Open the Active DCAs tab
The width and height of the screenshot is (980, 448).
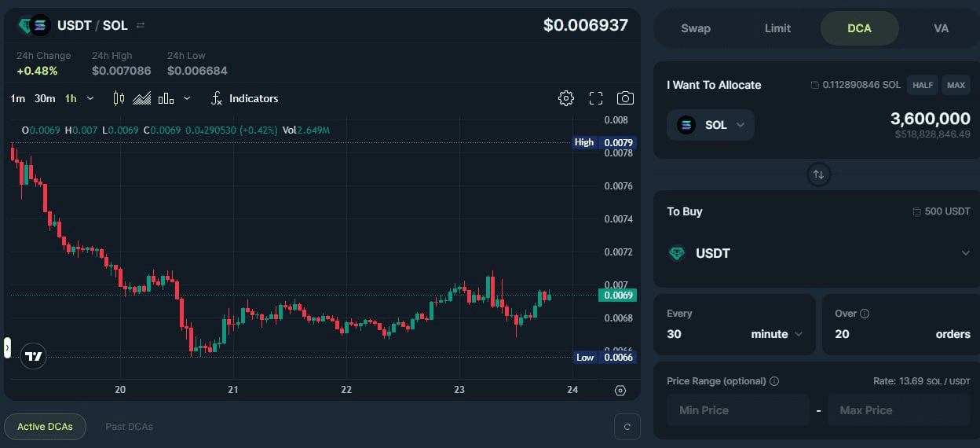pos(45,427)
